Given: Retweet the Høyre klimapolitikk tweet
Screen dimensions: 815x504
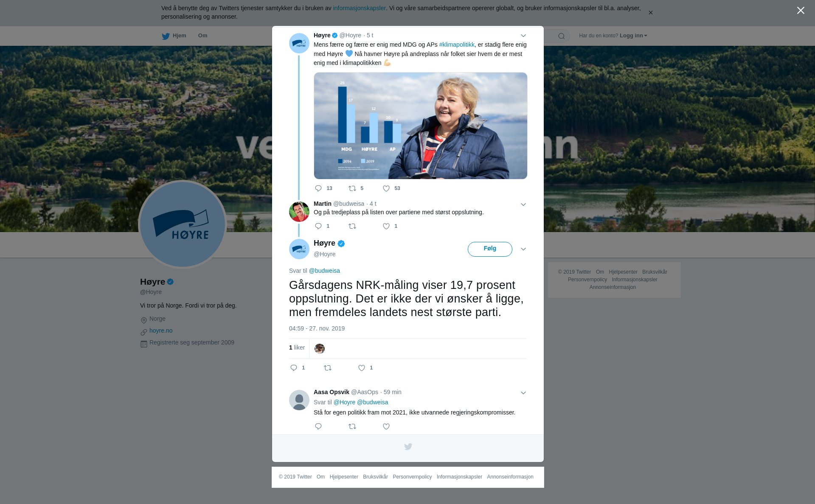Looking at the screenshot, I should (x=352, y=189).
